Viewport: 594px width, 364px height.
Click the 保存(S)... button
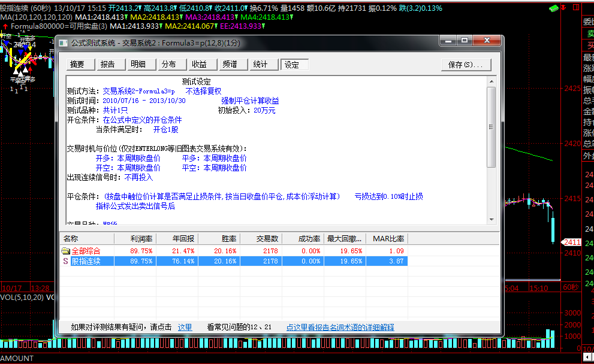coord(466,65)
